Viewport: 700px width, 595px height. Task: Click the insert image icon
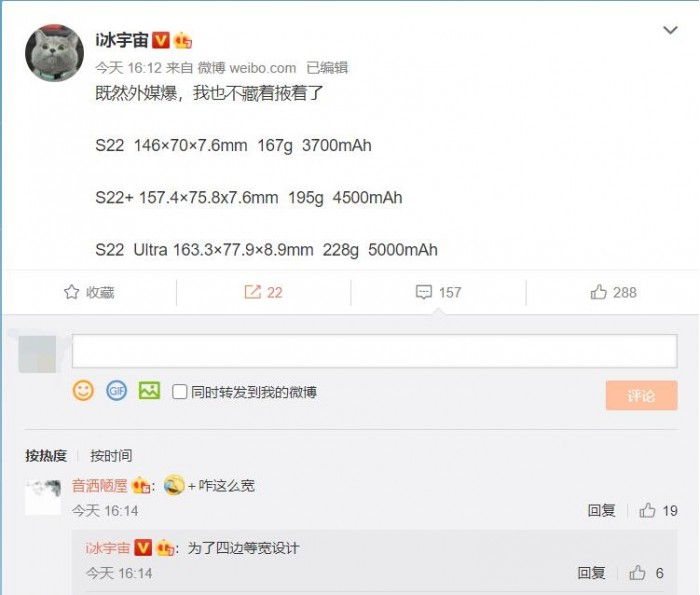[x=149, y=391]
